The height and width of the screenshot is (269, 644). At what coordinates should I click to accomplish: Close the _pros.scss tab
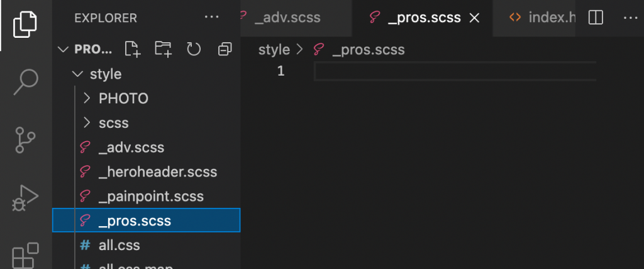click(475, 18)
